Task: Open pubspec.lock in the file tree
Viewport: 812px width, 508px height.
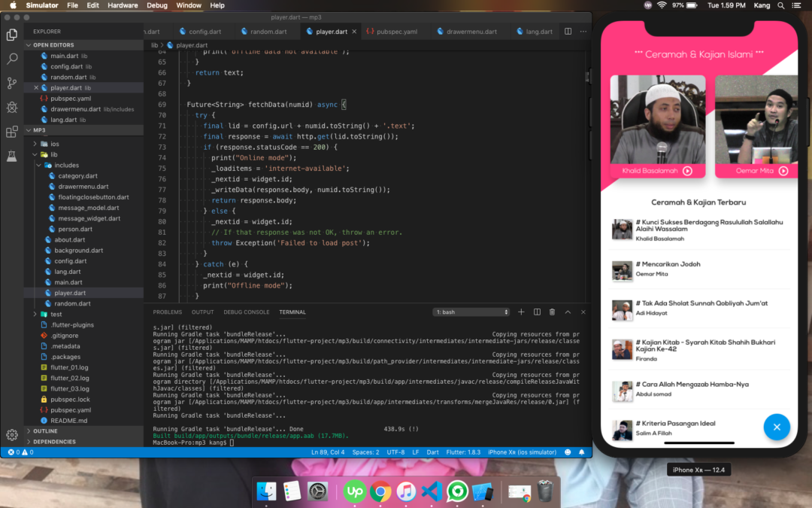Action: pyautogui.click(x=71, y=399)
